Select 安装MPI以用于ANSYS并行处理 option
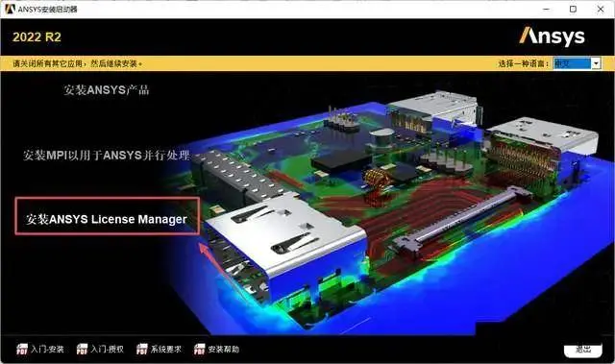The height and width of the screenshot is (364, 615). pos(107,156)
